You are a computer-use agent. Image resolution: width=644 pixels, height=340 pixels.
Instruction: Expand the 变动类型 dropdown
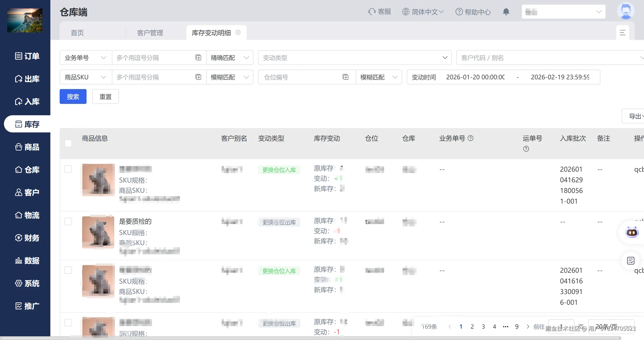click(355, 58)
